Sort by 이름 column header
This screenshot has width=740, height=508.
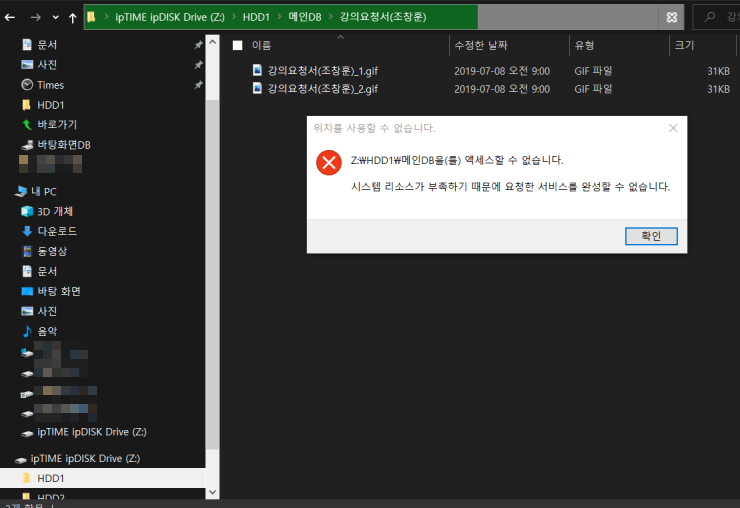click(x=261, y=45)
